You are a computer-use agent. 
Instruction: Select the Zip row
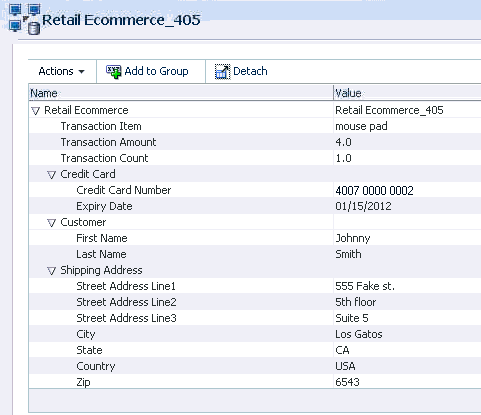[x=255, y=382]
